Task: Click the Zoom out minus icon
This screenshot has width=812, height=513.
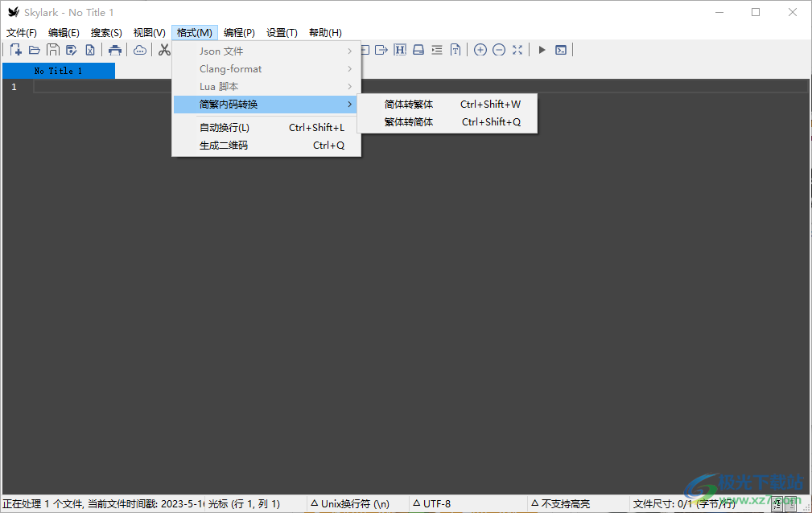Action: click(499, 50)
